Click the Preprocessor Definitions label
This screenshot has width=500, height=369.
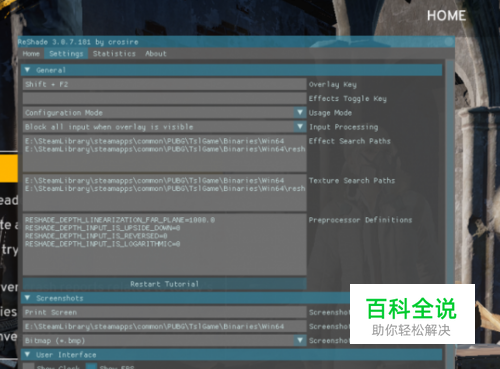(360, 220)
